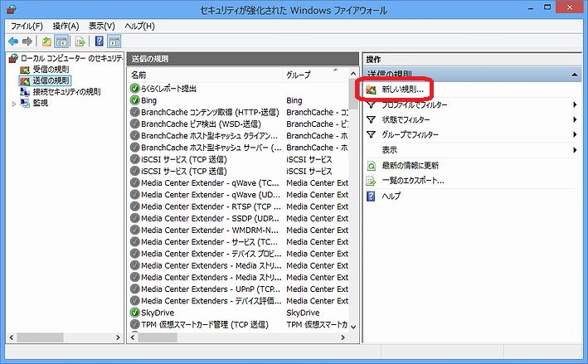Image resolution: width=588 pixels, height=364 pixels.
Task: Click the green check icon beside SkyDrive
Action: tap(135, 313)
